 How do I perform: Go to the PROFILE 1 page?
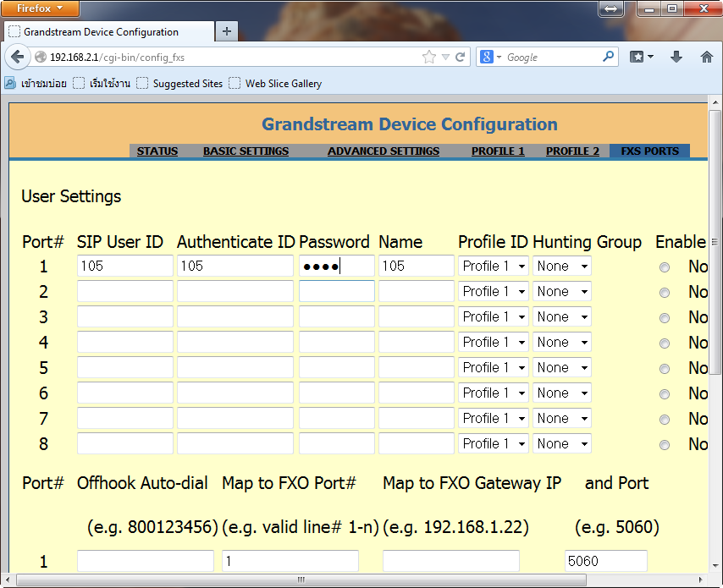(498, 151)
